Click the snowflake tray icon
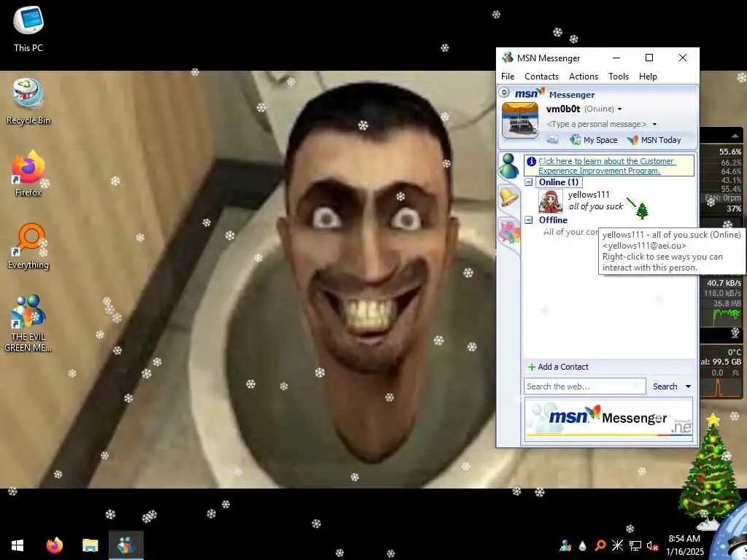The width and height of the screenshot is (747, 560). 617,545
